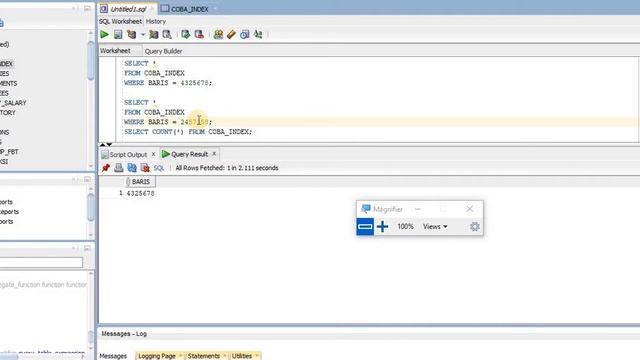Click the line "WHERE BARIS = 4325678;"
640x360 pixels.
pyautogui.click(x=168, y=83)
